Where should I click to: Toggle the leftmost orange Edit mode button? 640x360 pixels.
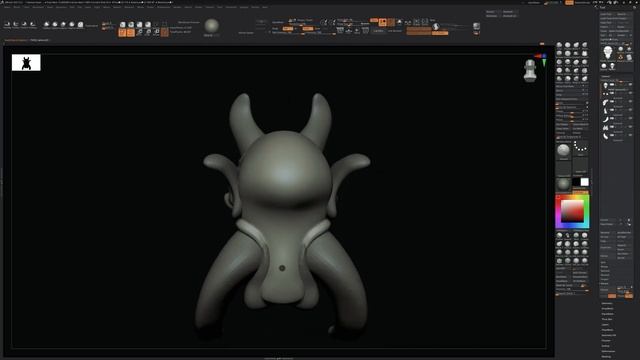[122, 33]
